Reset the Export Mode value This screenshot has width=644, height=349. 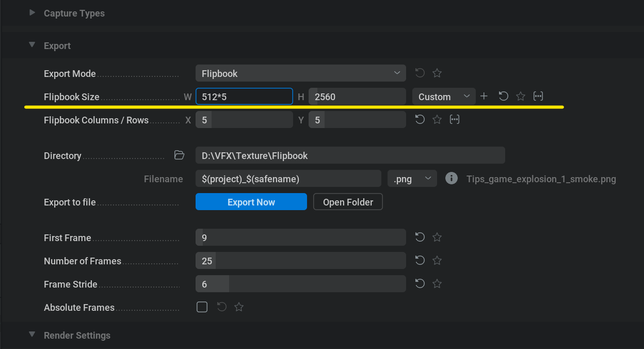tap(420, 73)
